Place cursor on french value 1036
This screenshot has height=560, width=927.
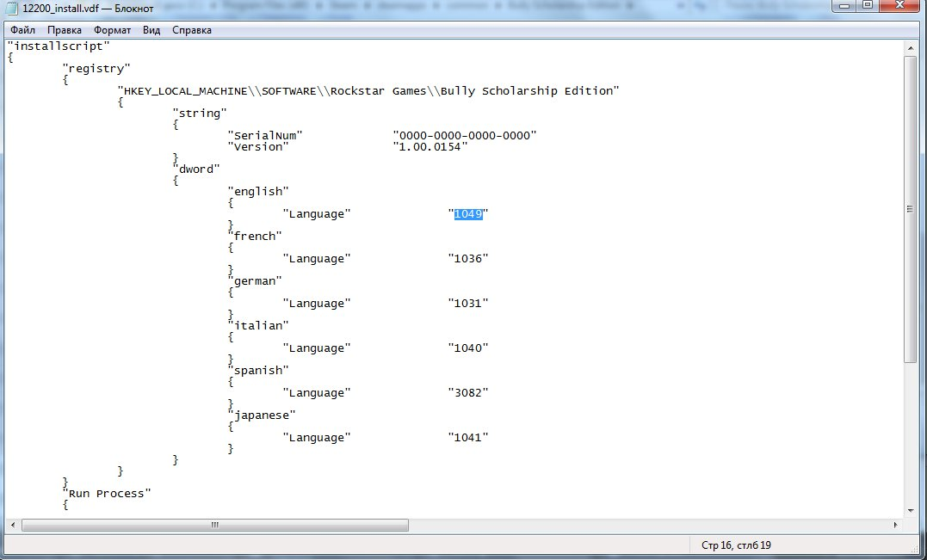coord(468,259)
